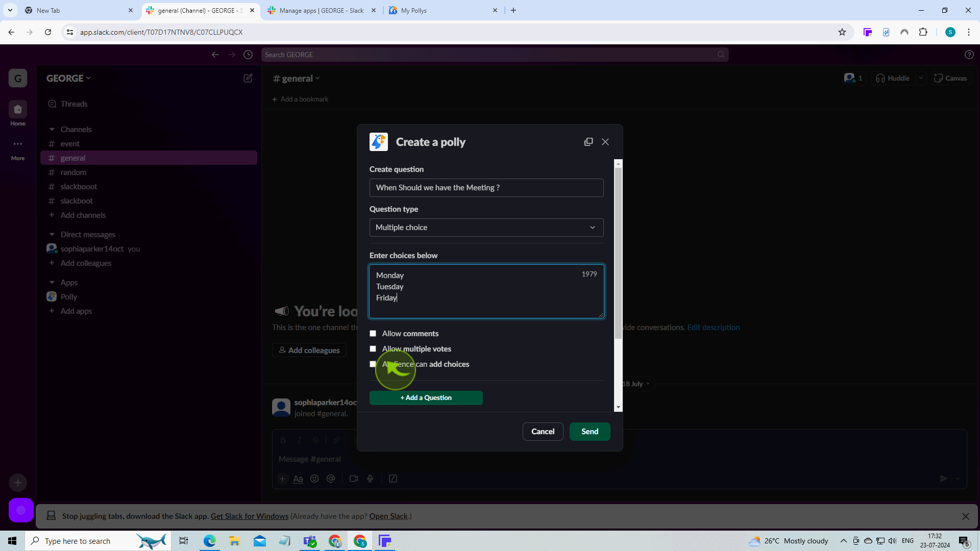Open the Polly app in sidebar
The image size is (980, 551).
point(68,297)
